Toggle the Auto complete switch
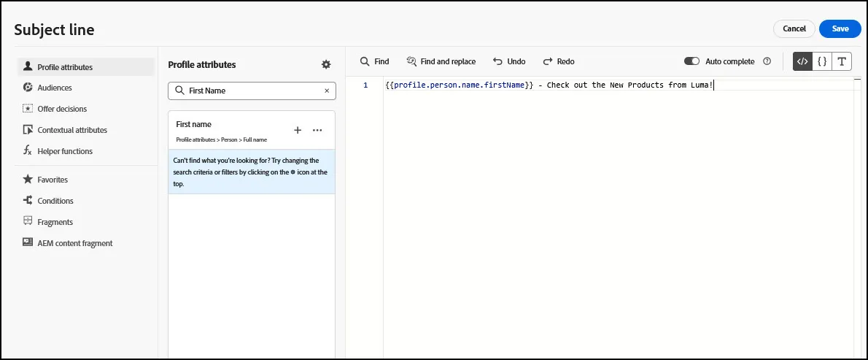This screenshot has width=868, height=360. coord(692,61)
